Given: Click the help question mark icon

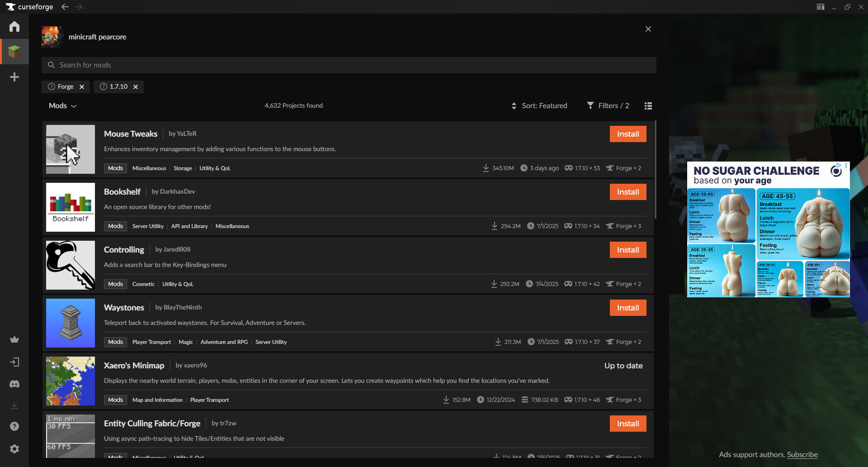Looking at the screenshot, I should click(x=14, y=426).
